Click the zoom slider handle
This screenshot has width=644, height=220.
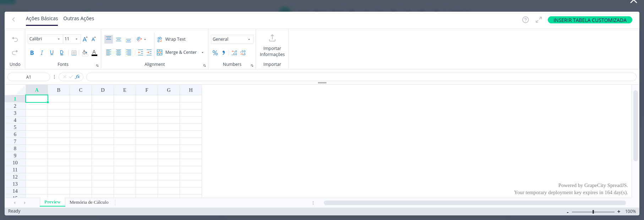tap(593, 211)
